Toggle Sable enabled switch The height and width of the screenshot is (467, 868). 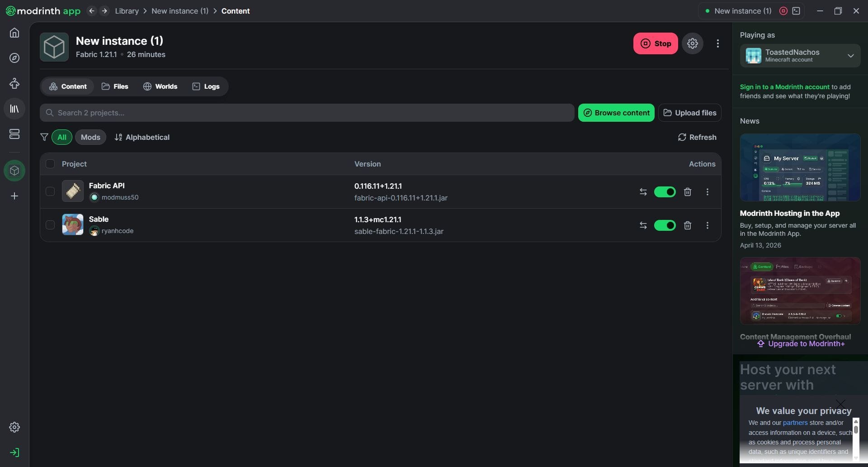pos(665,225)
